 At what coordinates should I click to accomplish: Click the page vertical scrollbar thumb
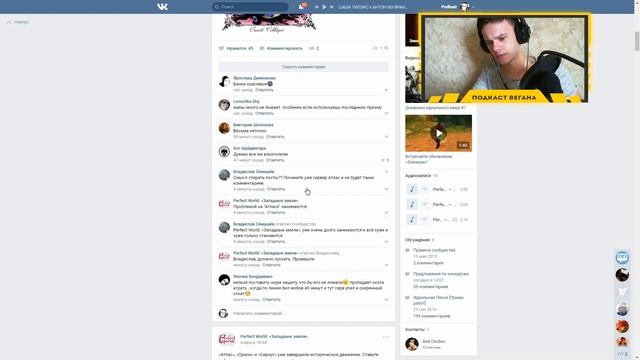click(637, 41)
